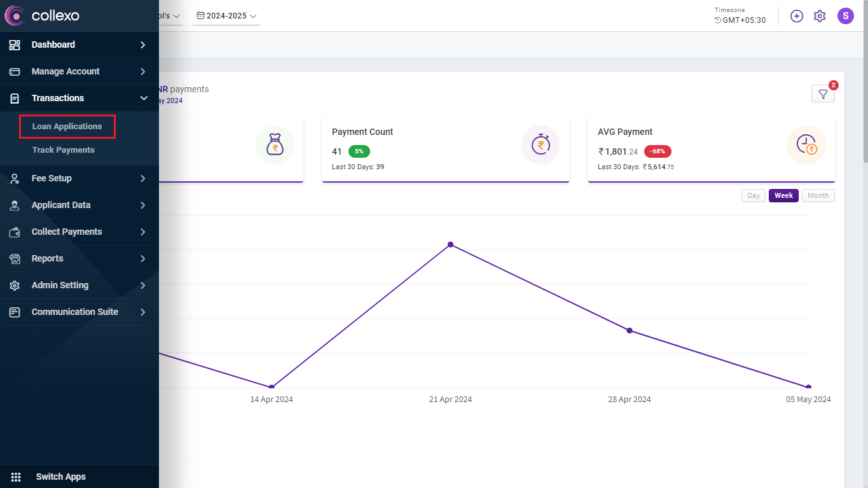
Task: Open Loan Applications in the sidebar
Action: point(67,127)
